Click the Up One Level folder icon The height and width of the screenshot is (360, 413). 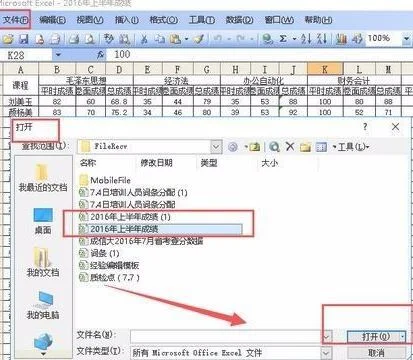tap(255, 147)
